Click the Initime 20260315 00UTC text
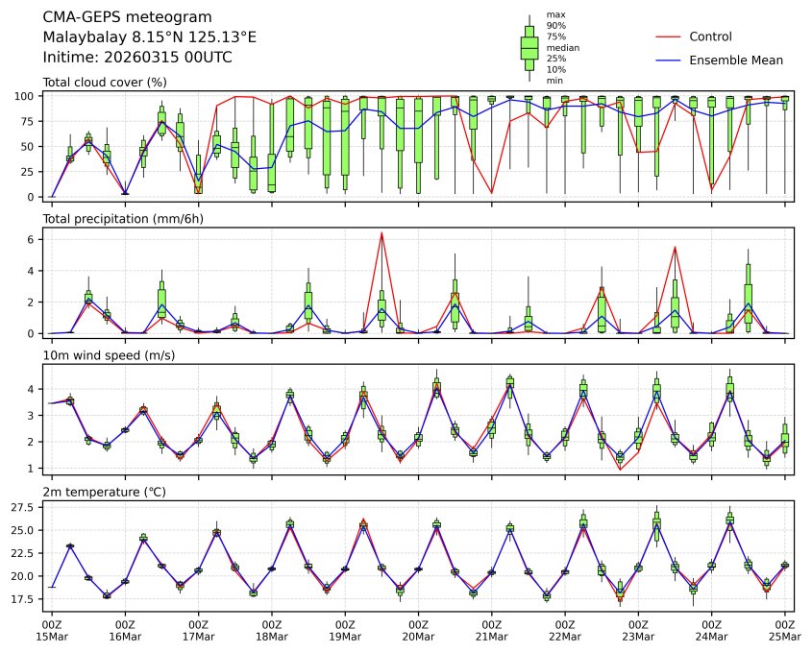Viewport: 812px width, 653px height. pos(137,57)
